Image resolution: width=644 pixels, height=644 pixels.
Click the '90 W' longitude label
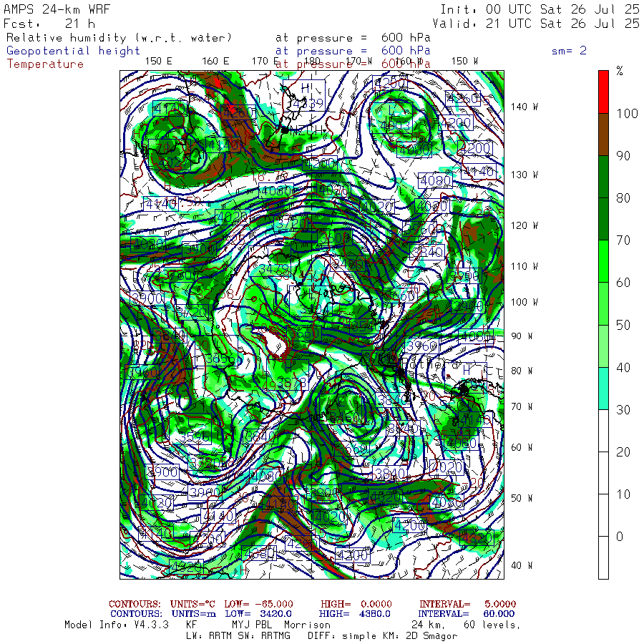[x=522, y=336]
